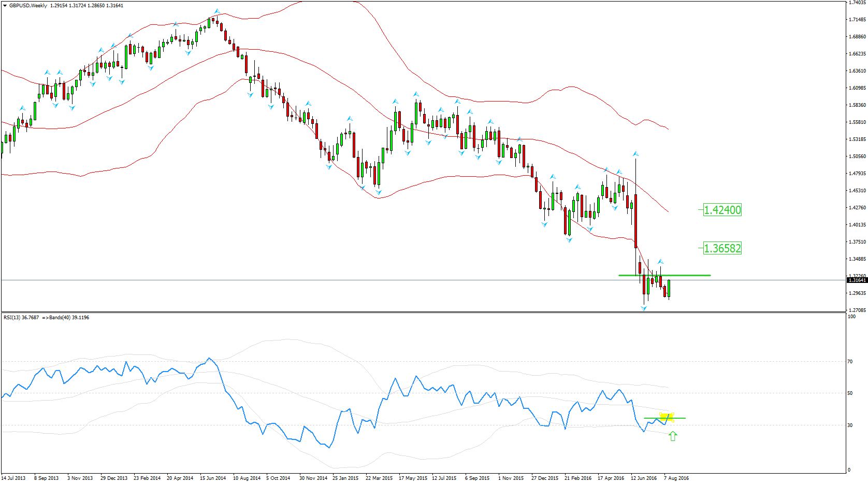868x484 pixels.
Task: Click the fractal arrow above the June 2016 spike
Action: (635, 154)
